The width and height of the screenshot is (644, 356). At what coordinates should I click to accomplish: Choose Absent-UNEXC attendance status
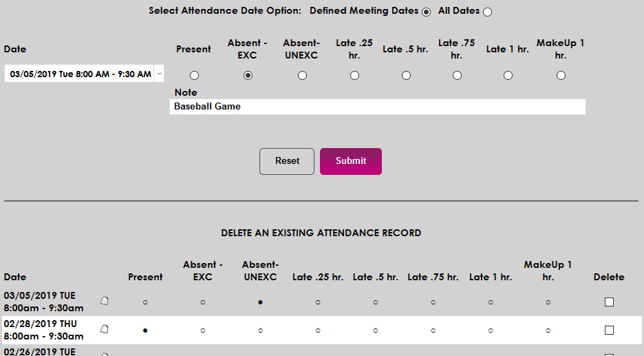click(302, 75)
